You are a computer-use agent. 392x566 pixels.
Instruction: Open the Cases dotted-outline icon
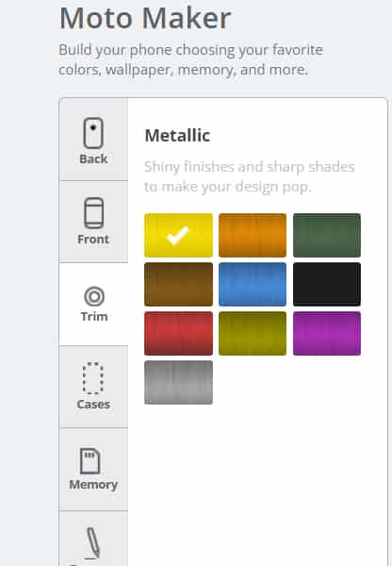tap(93, 378)
